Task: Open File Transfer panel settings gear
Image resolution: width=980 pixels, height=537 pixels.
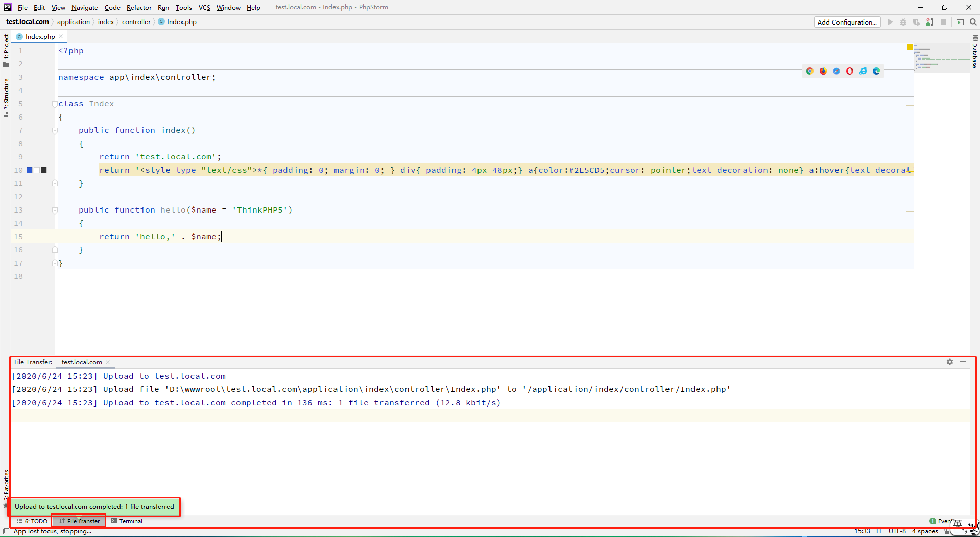Action: (950, 362)
